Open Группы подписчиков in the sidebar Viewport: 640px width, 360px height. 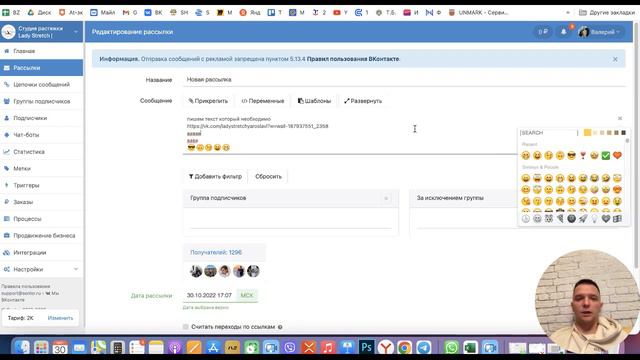pos(41,101)
